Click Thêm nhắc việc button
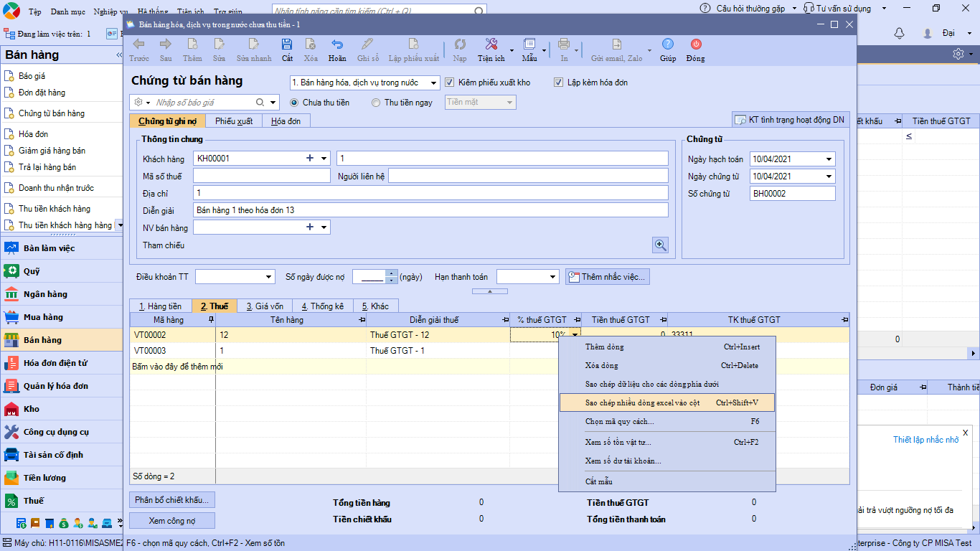 coord(607,277)
